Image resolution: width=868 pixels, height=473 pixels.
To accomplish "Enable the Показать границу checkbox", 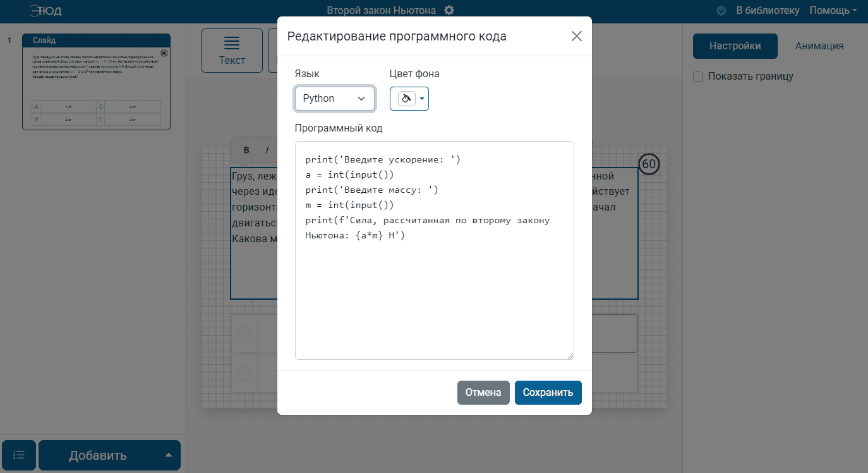I will tap(698, 77).
